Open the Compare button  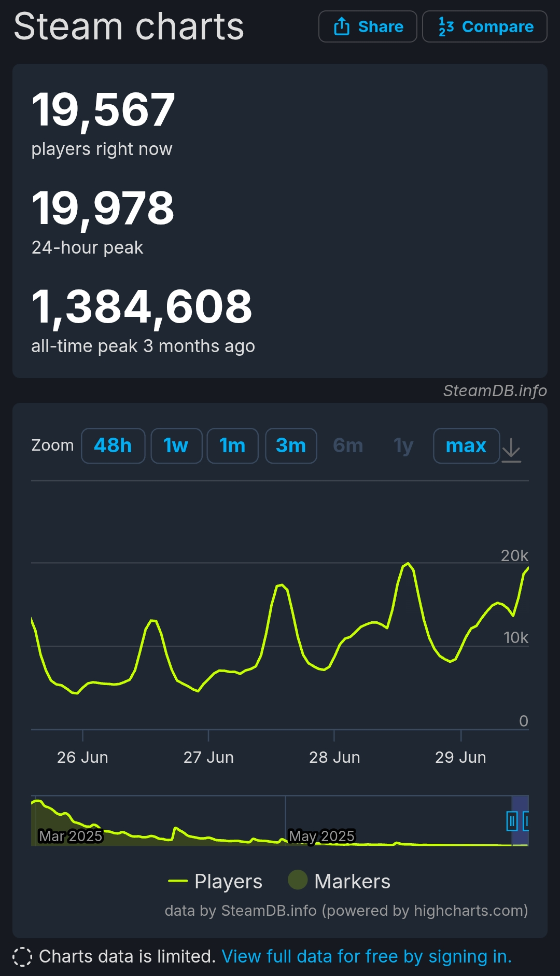point(485,26)
